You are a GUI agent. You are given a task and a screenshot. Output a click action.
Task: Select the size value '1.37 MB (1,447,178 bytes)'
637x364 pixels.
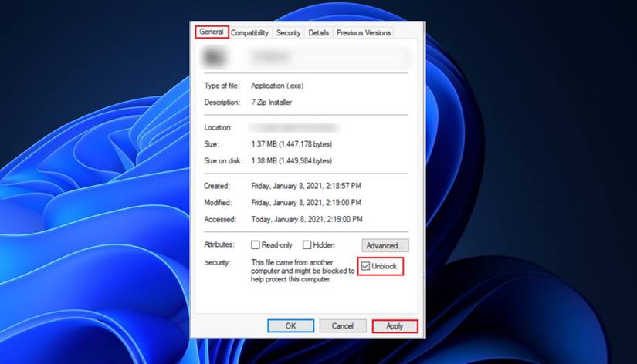pos(291,144)
